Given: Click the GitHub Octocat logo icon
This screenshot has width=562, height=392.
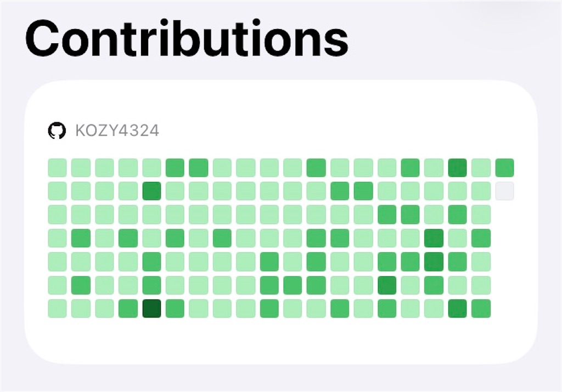Looking at the screenshot, I should pos(57,130).
